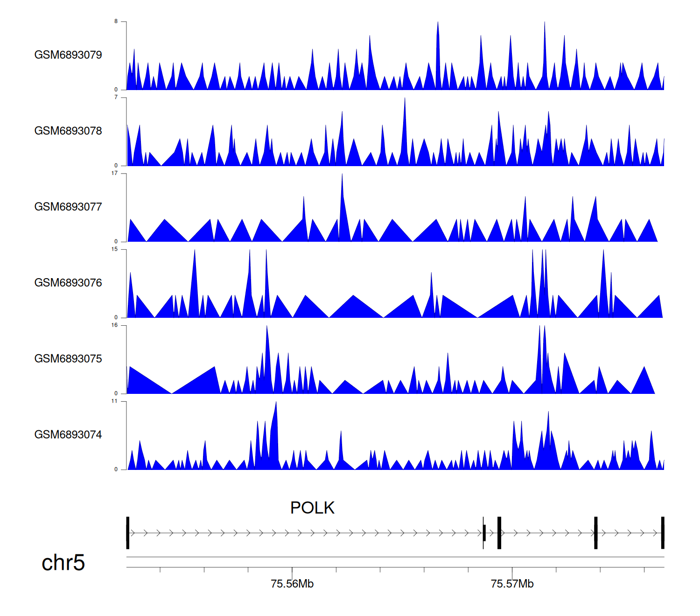Select the rightmost POLK exon block
The image size is (700, 616).
(662, 533)
